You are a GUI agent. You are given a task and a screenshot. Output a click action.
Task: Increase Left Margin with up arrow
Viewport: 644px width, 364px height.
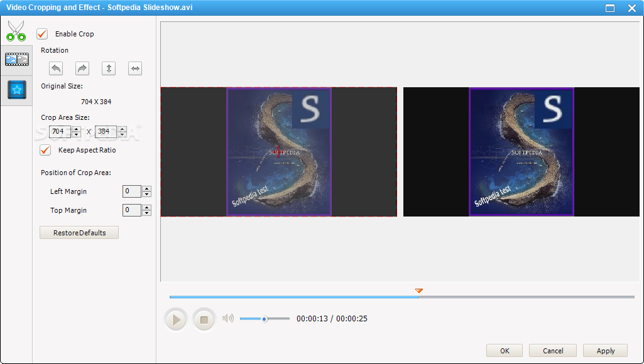(146, 189)
